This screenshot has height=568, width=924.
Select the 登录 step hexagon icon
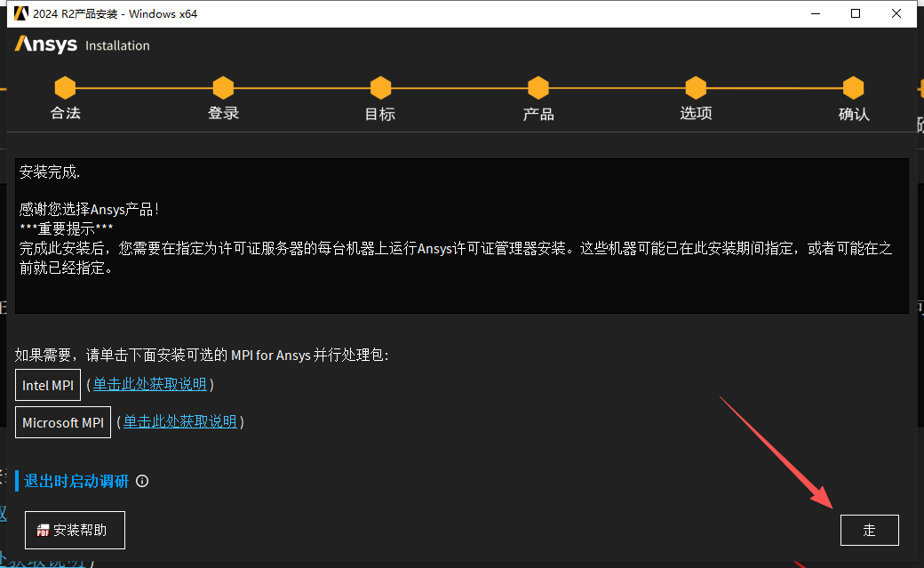pyautogui.click(x=223, y=88)
